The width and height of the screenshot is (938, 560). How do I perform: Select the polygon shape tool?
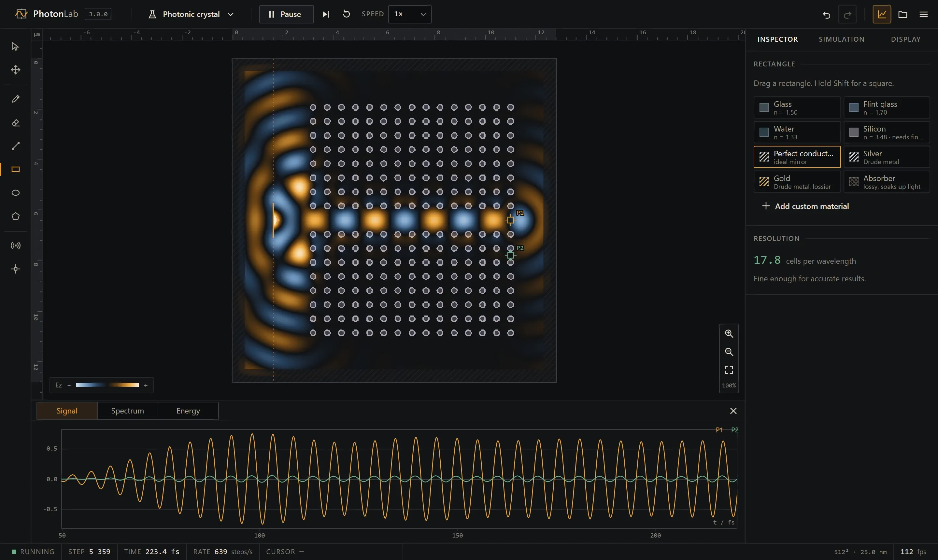[15, 216]
